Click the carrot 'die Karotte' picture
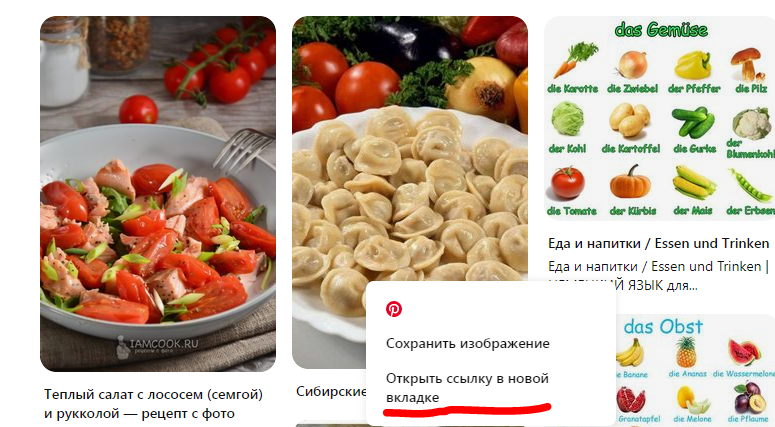The width and height of the screenshot is (775, 427). [x=575, y=60]
